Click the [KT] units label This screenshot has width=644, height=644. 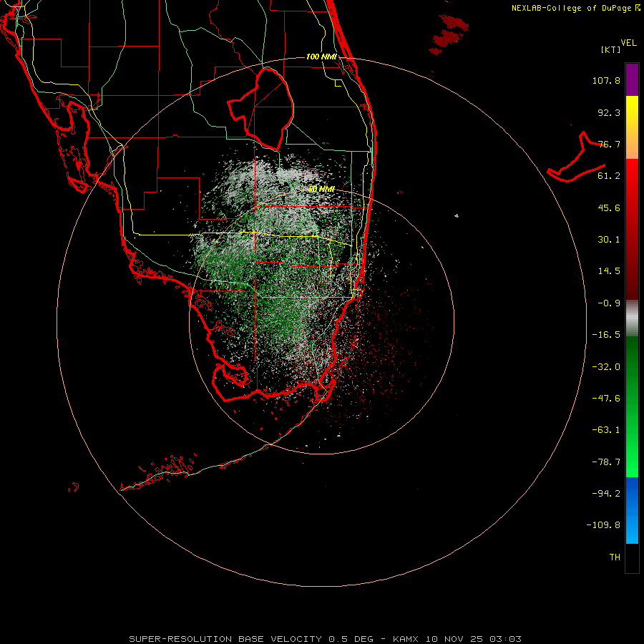coord(611,49)
